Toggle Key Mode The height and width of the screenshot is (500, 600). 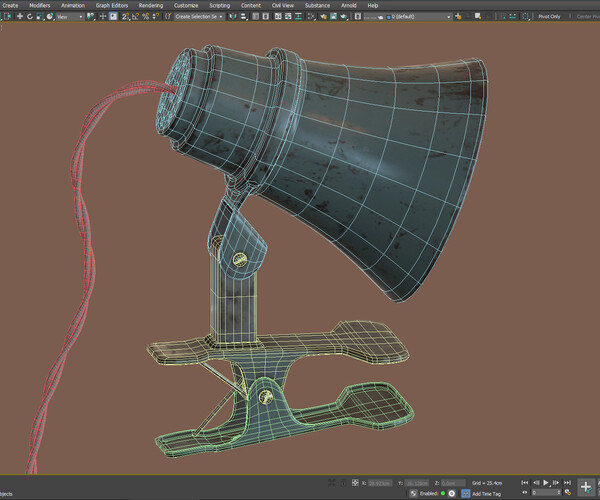[x=525, y=492]
